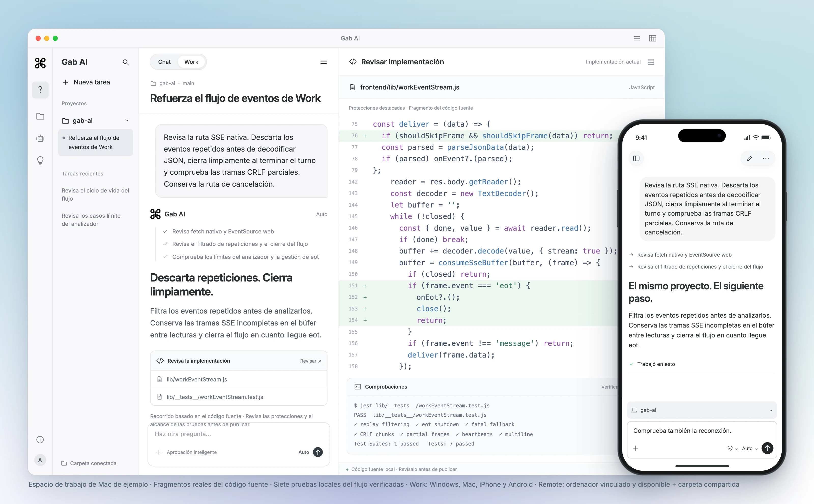Open the phone gab-ai project dropdown
814x504 pixels.
702,410
